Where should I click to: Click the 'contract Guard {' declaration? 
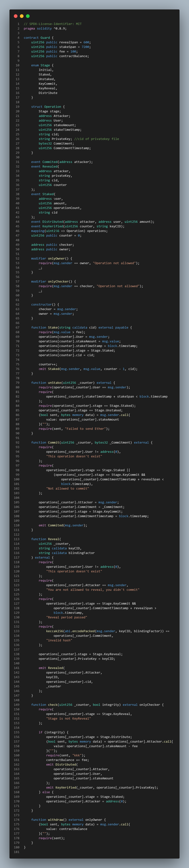pos(38,38)
